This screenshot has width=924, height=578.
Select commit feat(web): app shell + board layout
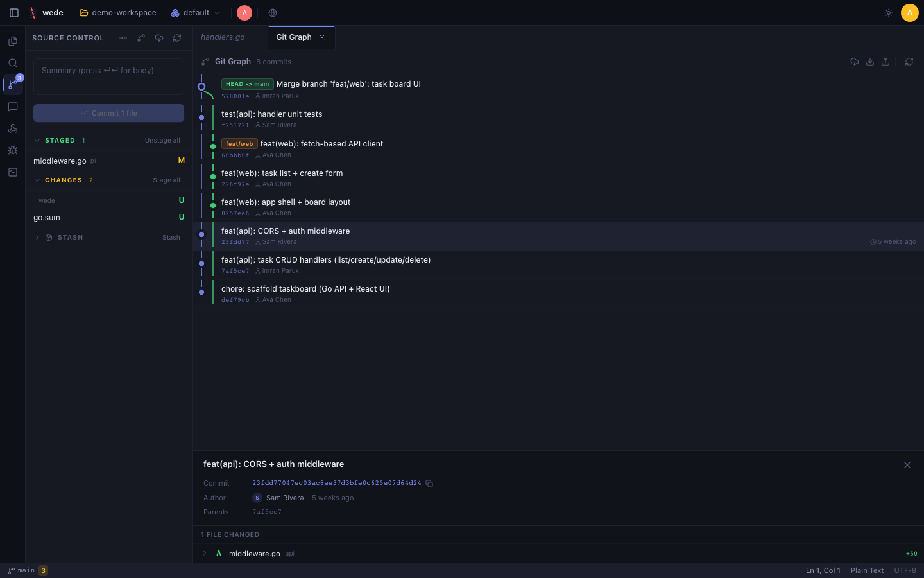tap(558, 207)
